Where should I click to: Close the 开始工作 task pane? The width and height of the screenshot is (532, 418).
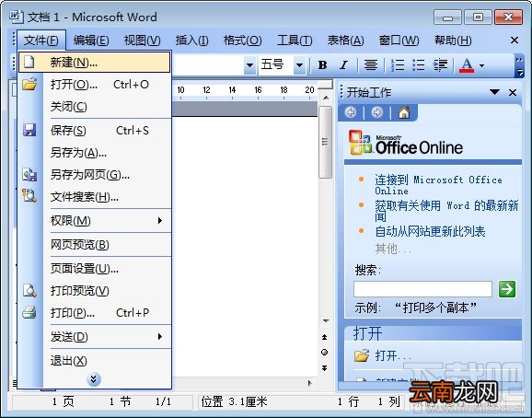pos(513,92)
